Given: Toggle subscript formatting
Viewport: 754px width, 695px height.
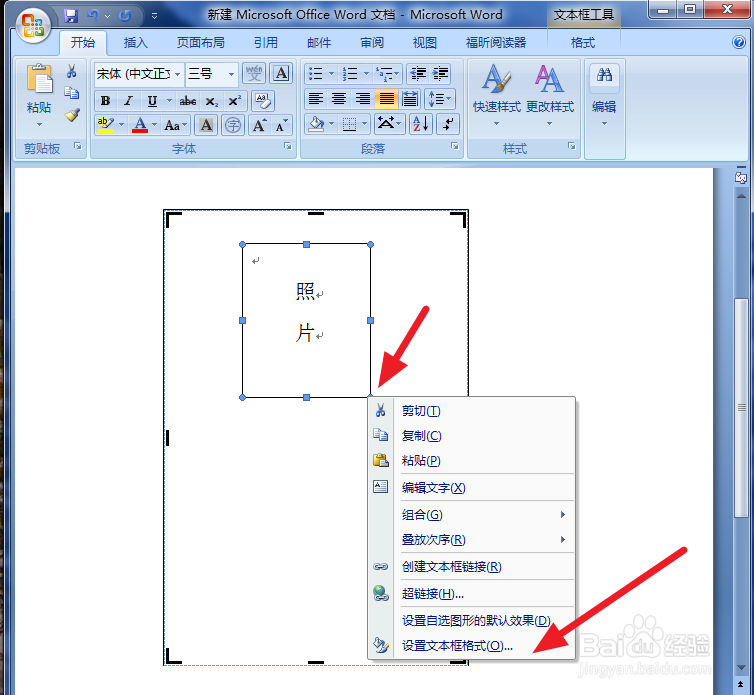Looking at the screenshot, I should [212, 101].
